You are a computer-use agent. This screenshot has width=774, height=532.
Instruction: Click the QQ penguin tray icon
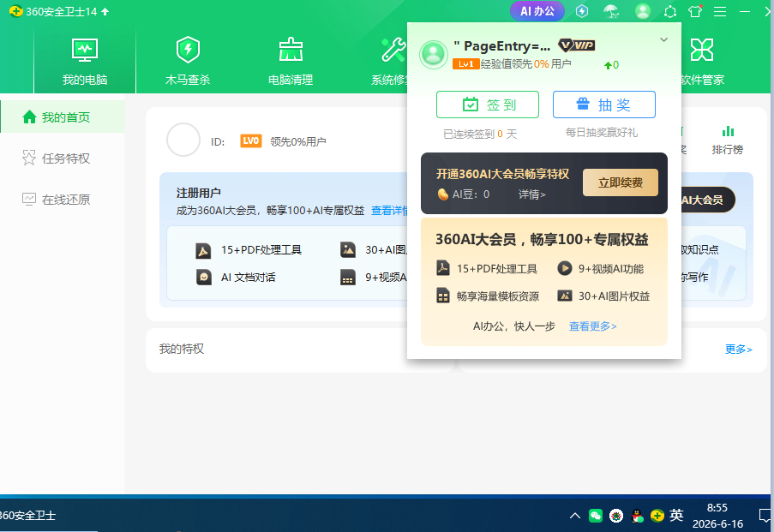click(x=637, y=517)
